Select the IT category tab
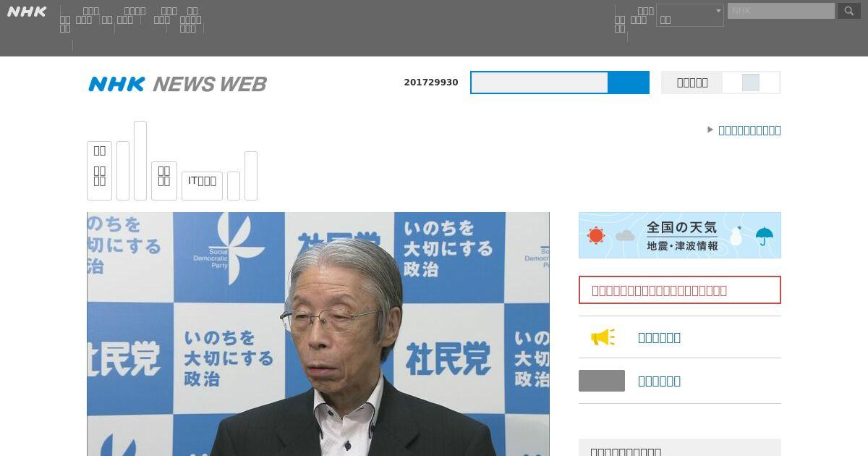The height and width of the screenshot is (456, 868). click(202, 185)
